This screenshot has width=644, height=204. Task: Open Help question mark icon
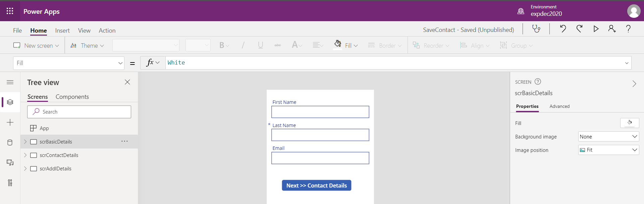628,29
